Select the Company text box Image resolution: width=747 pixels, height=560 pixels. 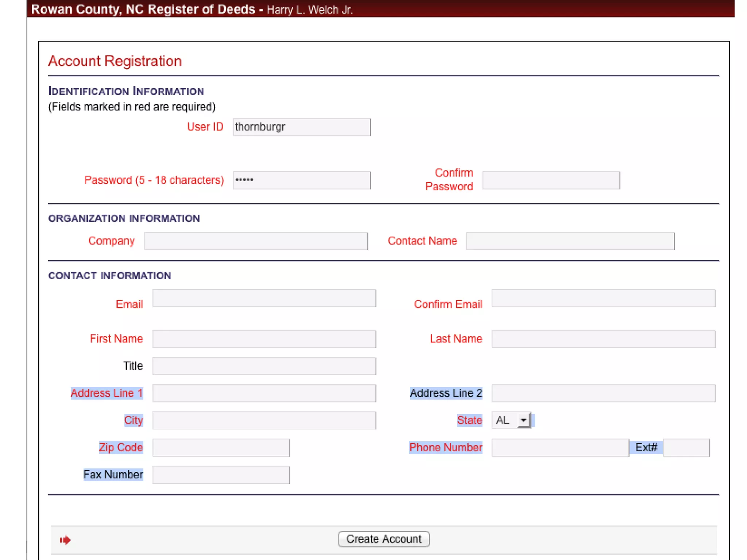pyautogui.click(x=256, y=241)
